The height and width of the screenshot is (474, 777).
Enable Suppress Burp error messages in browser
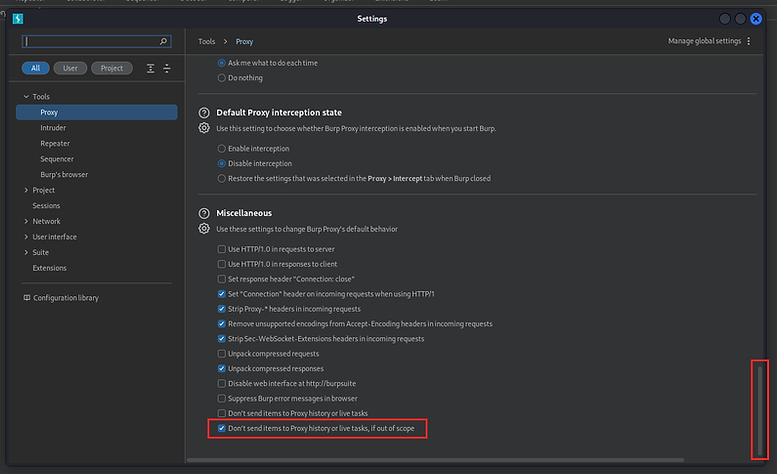coord(222,398)
